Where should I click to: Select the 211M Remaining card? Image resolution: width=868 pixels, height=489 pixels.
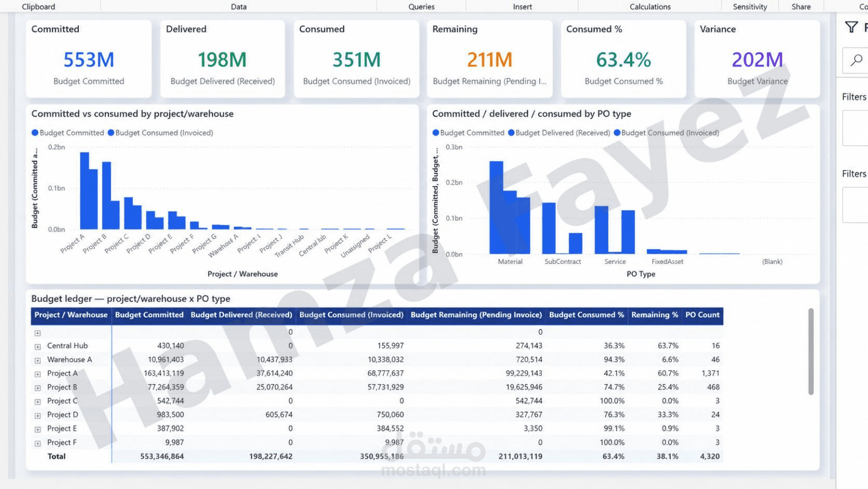tap(490, 59)
